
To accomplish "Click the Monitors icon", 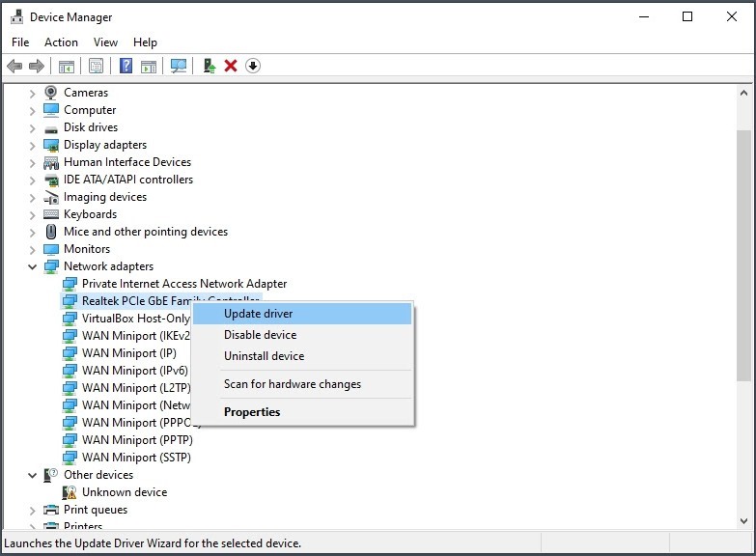I will (51, 249).
